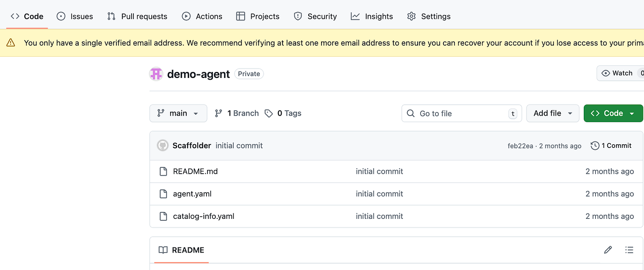View the 1 Commit history
This screenshot has height=270, width=644.
(611, 146)
